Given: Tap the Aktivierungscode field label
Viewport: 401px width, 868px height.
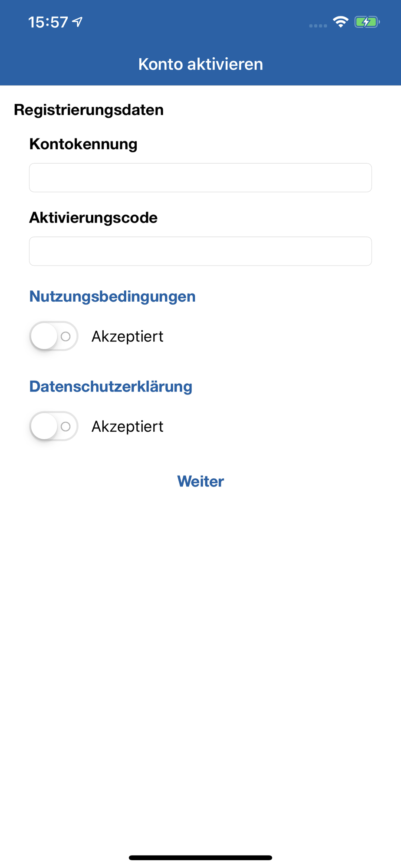Looking at the screenshot, I should click(93, 217).
